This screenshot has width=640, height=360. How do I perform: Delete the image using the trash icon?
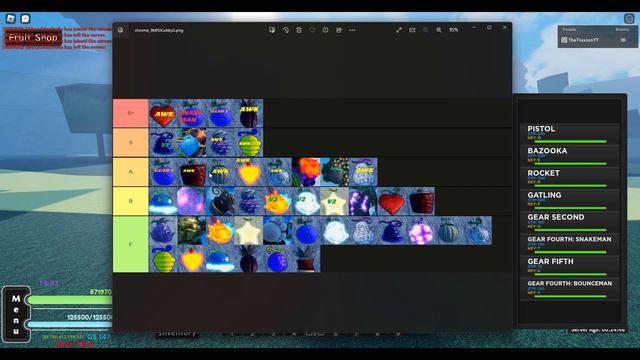point(299,30)
